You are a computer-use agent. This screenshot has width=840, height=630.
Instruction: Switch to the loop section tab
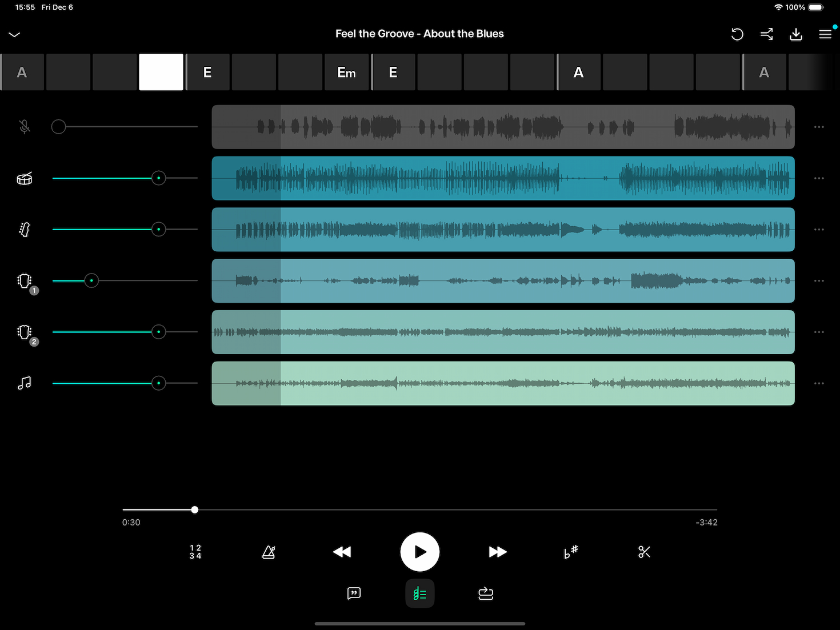485,593
